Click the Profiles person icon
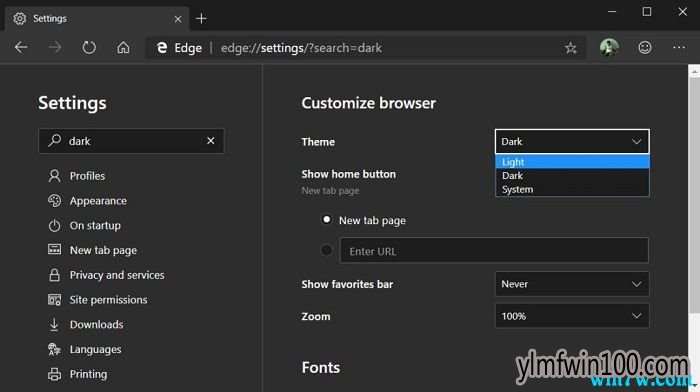Image resolution: width=700 pixels, height=392 pixels. click(x=54, y=176)
